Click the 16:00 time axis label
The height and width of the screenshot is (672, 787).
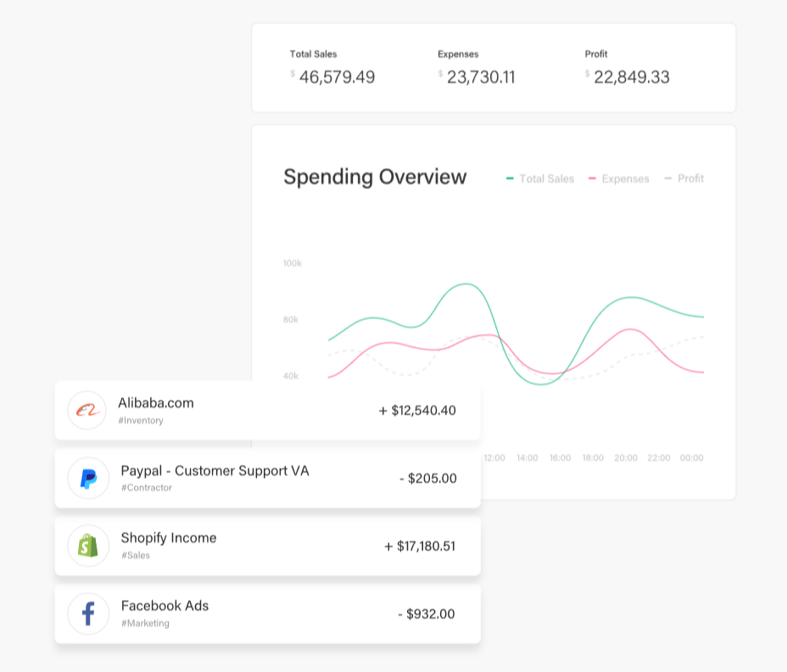[x=560, y=458]
